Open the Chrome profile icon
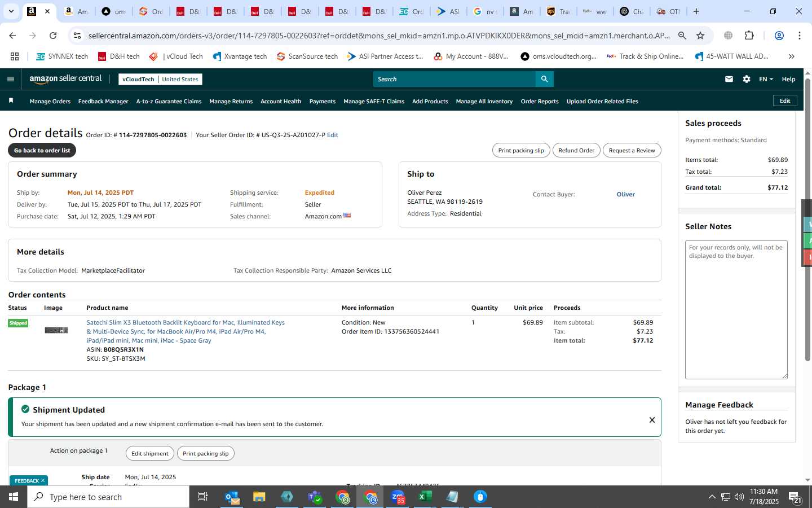The image size is (812, 508). (779, 36)
